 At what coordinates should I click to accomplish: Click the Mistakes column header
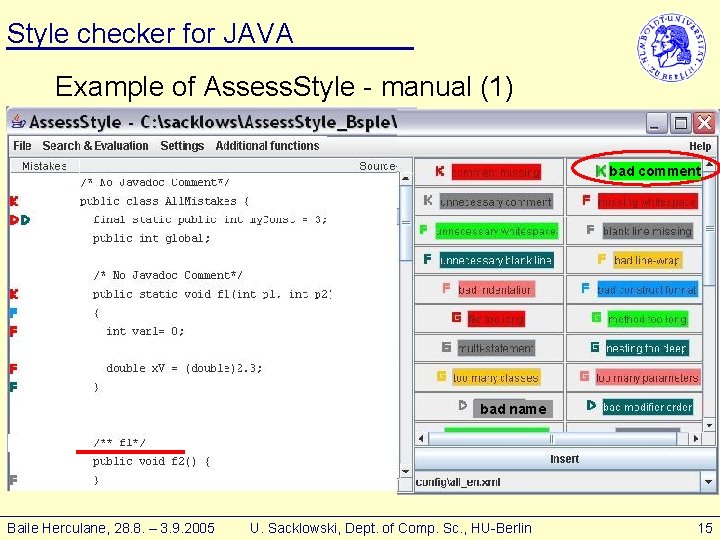click(44, 166)
